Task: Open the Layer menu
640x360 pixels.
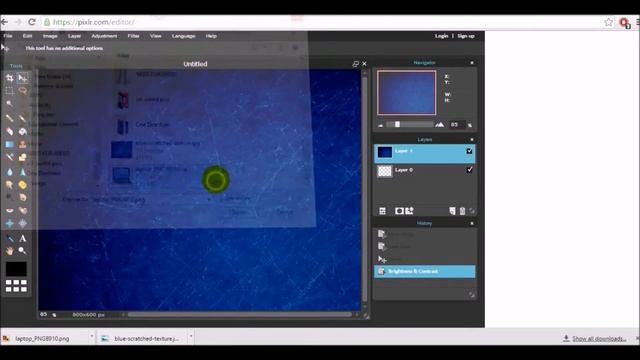Action: pos(74,36)
